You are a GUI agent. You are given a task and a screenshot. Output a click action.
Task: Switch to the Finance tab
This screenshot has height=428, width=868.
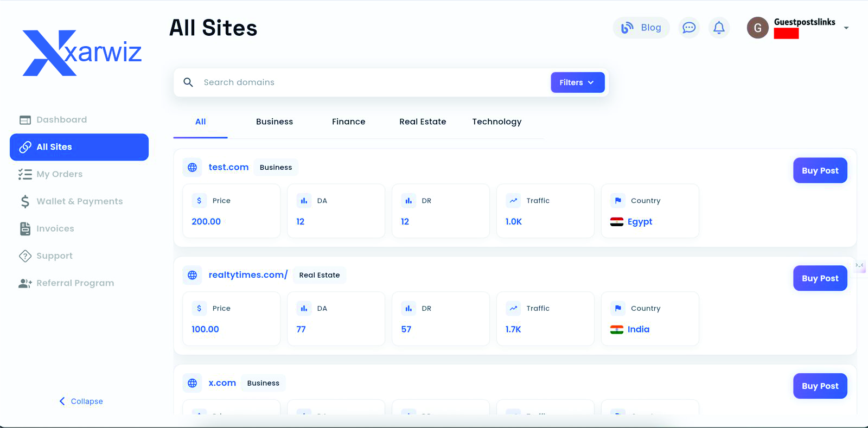click(348, 122)
